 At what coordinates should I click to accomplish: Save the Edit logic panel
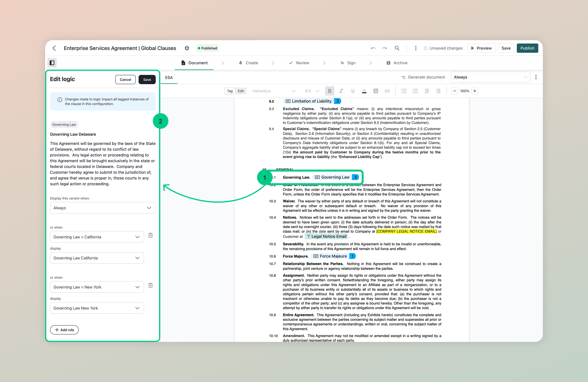point(147,80)
